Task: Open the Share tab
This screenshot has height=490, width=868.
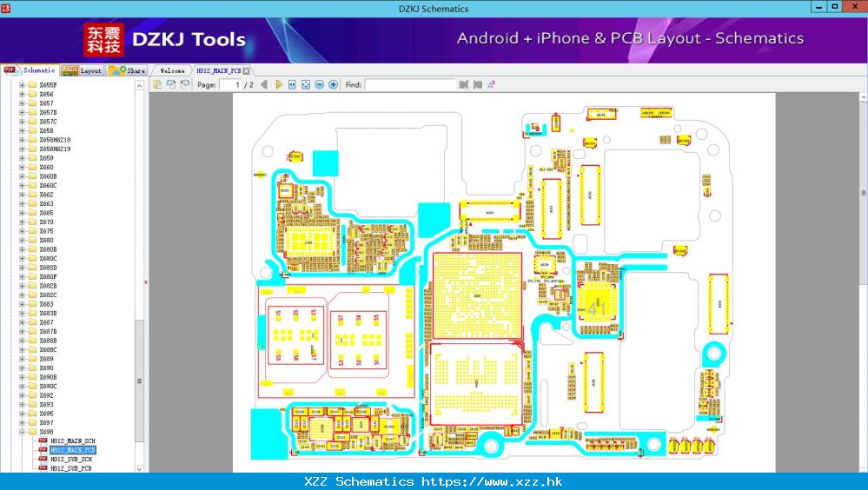Action: pos(127,70)
